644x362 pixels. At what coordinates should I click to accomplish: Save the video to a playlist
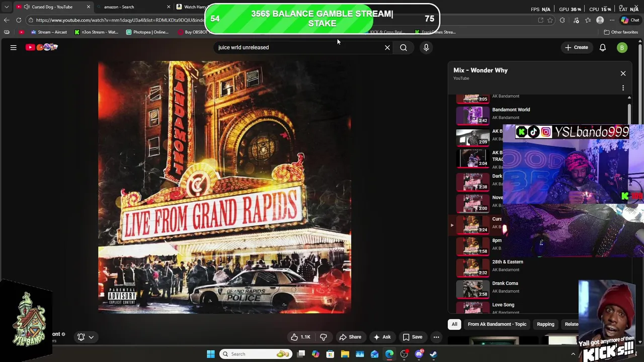(x=413, y=337)
